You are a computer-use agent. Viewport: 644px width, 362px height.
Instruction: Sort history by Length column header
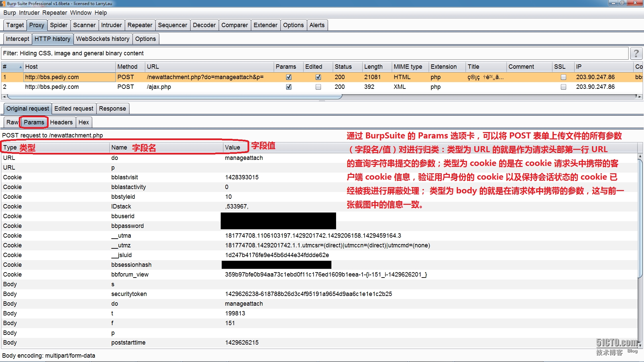377,67
